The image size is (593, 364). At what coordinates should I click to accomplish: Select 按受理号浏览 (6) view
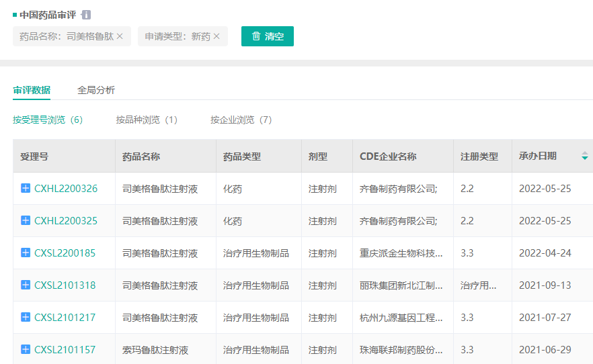point(48,120)
